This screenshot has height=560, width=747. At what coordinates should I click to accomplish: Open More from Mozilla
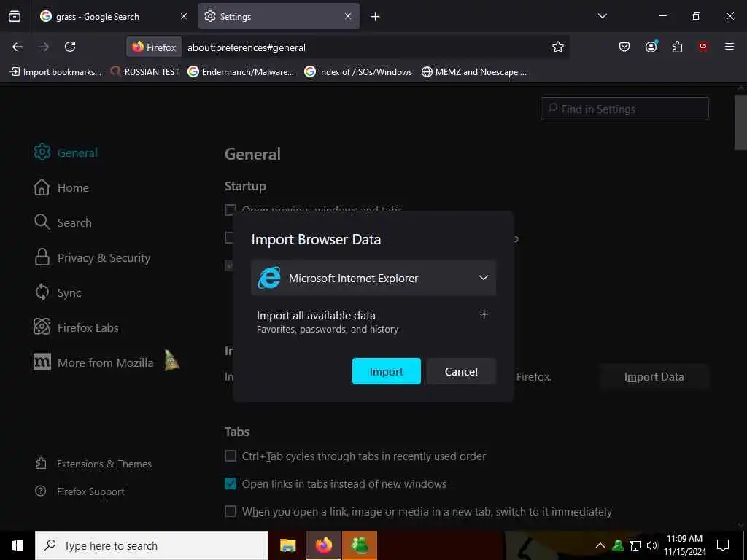point(94,362)
